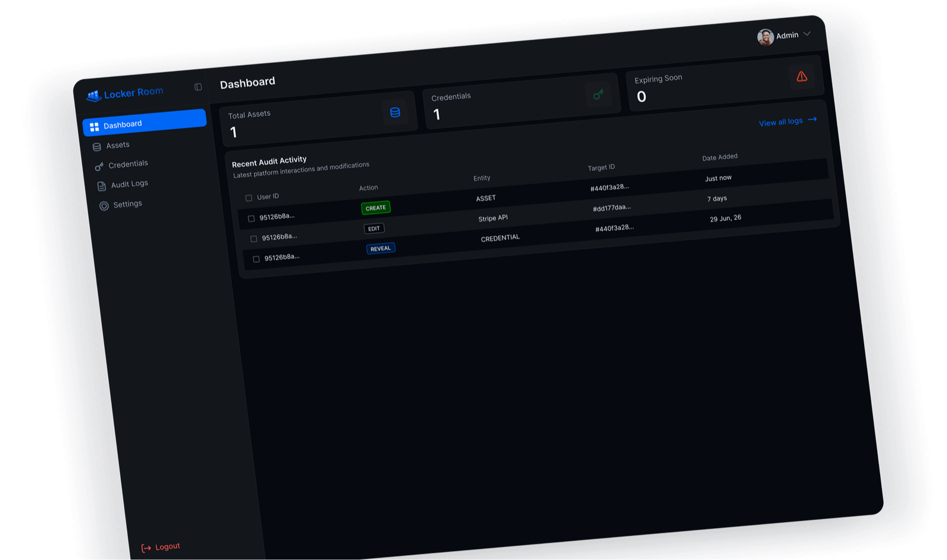This screenshot has width=947, height=560.
Task: Click the Date Added column header
Action: [x=720, y=157]
